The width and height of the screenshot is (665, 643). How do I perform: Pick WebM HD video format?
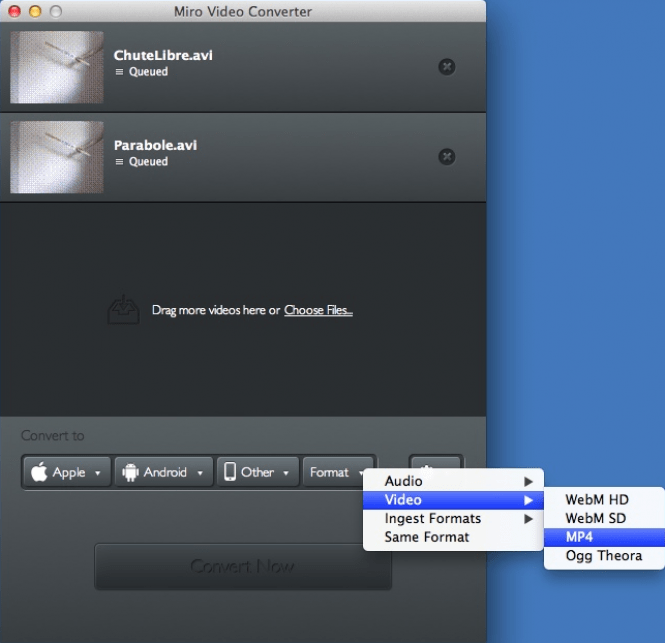tap(597, 499)
